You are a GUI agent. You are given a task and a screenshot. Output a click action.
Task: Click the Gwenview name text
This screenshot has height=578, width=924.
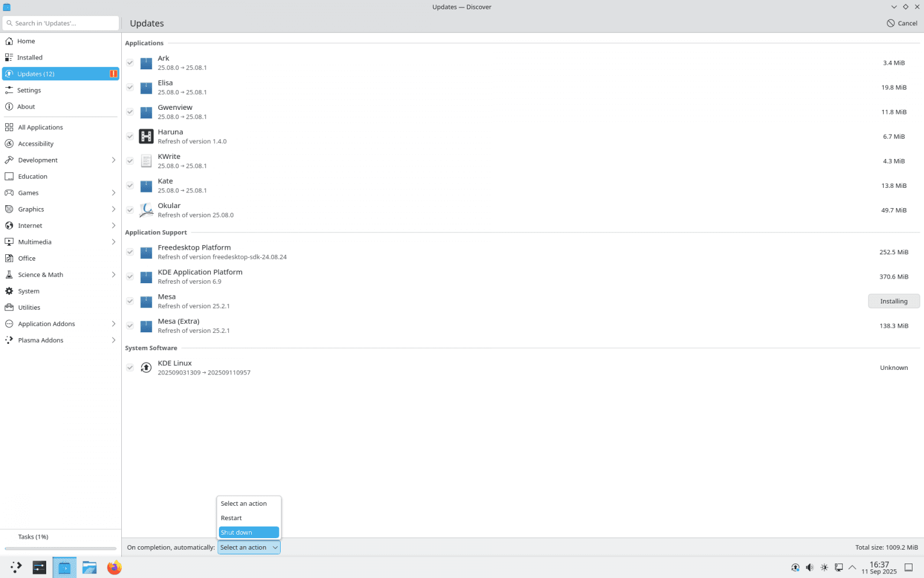[175, 108]
